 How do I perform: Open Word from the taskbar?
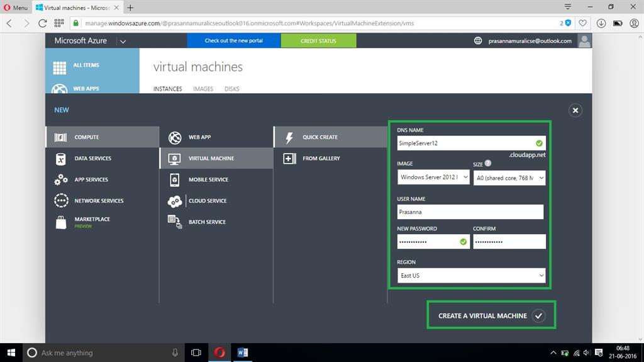pyautogui.click(x=242, y=353)
